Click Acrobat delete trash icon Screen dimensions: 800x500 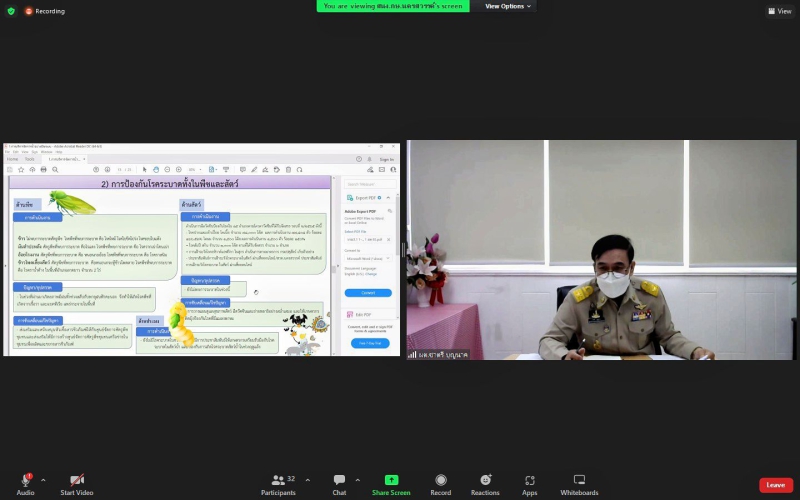tap(288, 169)
